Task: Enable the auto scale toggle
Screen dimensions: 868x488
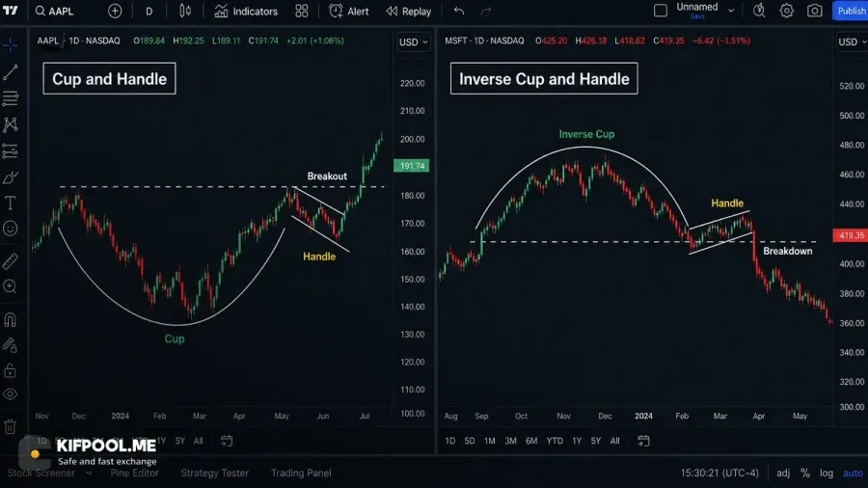Action: (x=853, y=474)
